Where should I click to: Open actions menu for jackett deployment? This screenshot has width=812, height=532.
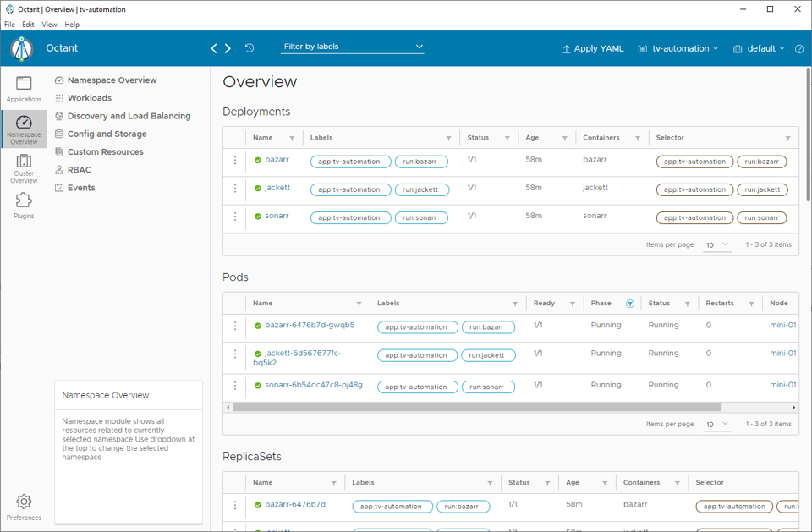coord(235,188)
